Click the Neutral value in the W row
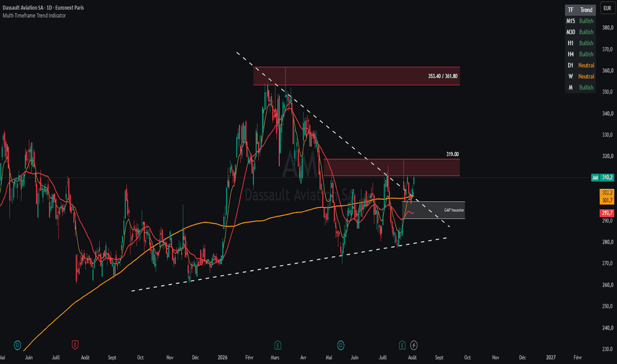 [x=586, y=76]
